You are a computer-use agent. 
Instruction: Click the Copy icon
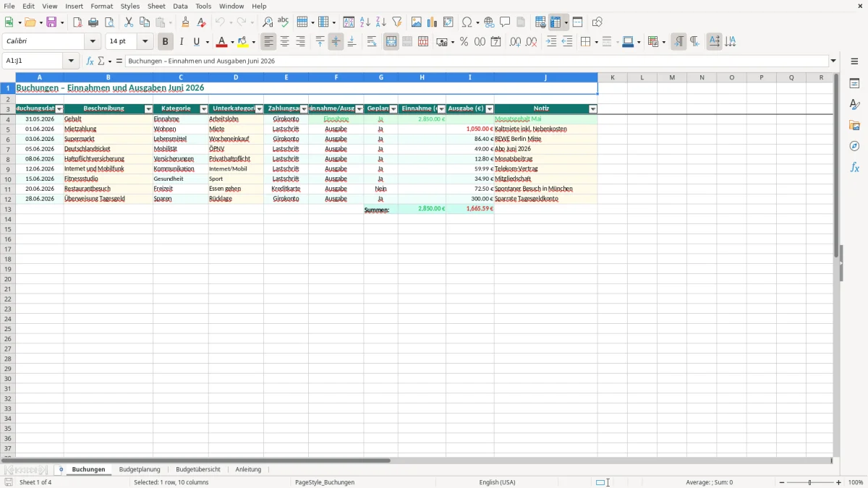145,22
